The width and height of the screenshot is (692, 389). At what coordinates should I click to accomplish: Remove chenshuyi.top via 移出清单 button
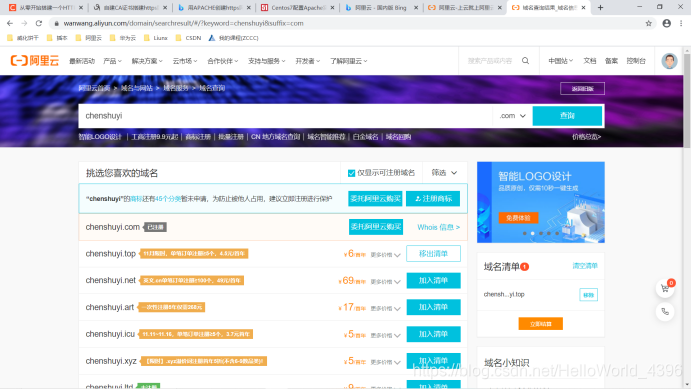(433, 253)
